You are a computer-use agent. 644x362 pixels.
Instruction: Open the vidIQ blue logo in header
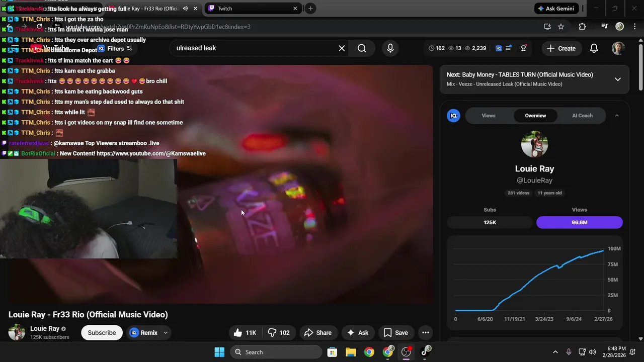pos(499,48)
